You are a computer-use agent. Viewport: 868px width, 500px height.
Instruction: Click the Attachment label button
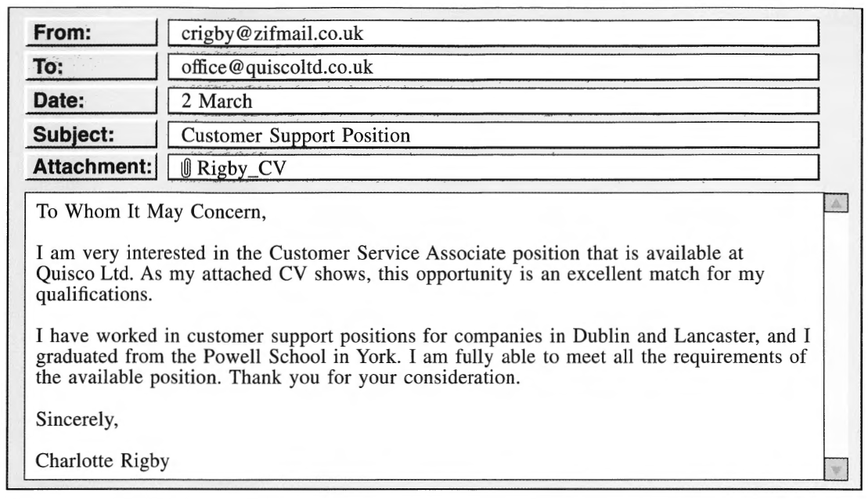coord(92,167)
